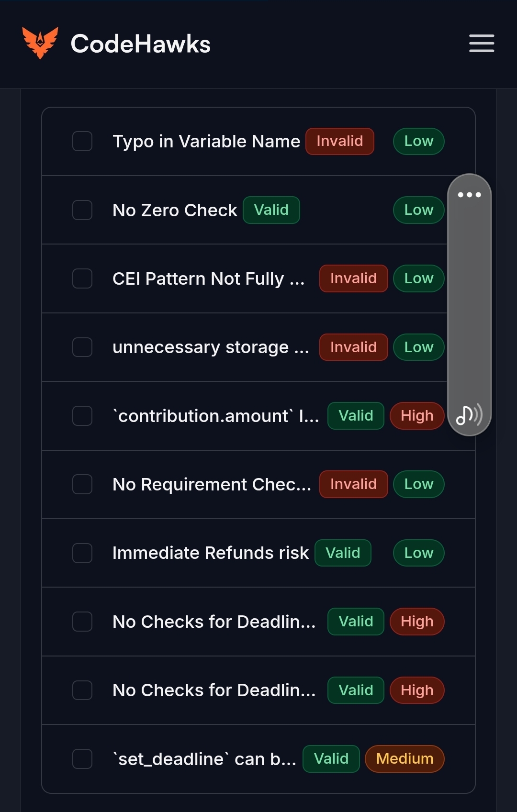Click the gray floating widget bar
This screenshot has width=517, height=812.
[469, 305]
